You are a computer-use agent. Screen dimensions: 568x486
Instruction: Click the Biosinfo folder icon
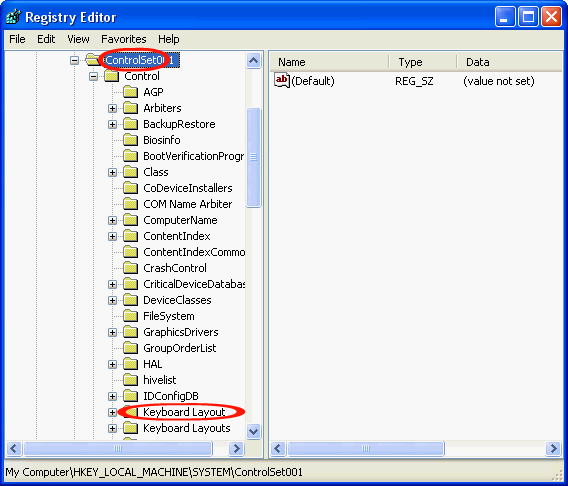(130, 140)
